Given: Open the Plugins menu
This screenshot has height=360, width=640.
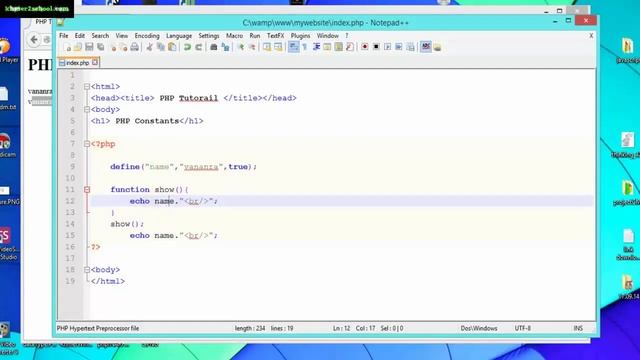Looking at the screenshot, I should point(300,36).
